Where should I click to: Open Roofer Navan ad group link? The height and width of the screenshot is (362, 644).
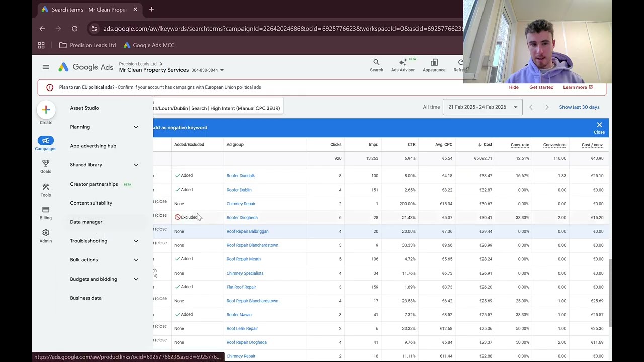tap(239, 315)
